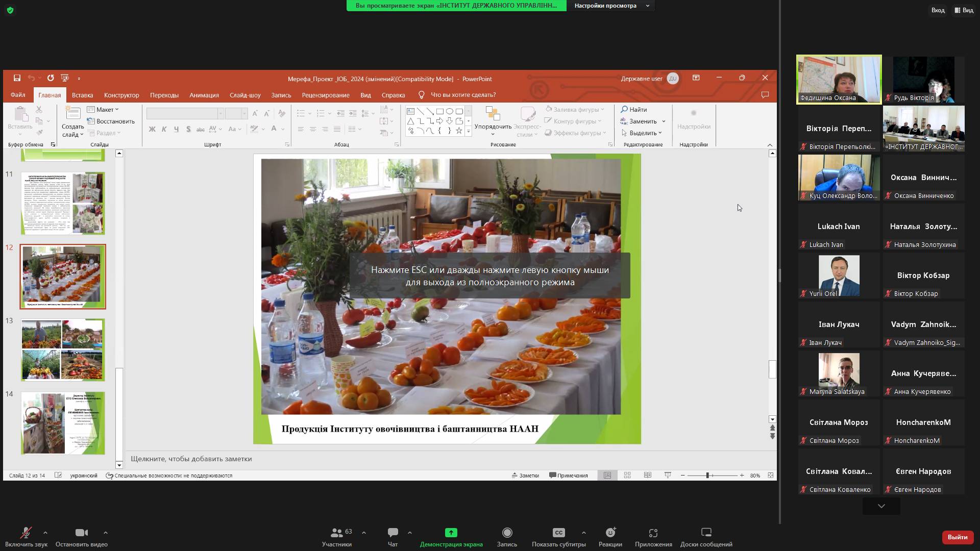980x551 pixels.
Task: Click the Find (Найти) tool in the ribbon
Action: pyautogui.click(x=633, y=110)
